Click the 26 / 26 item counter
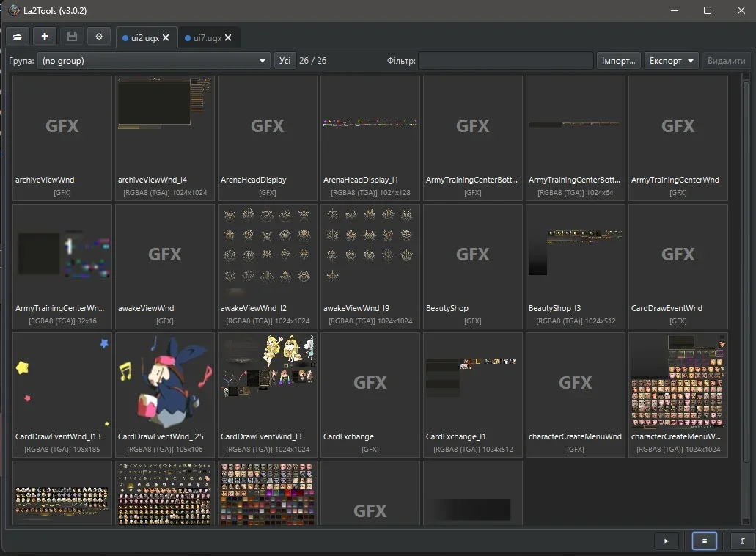Viewport: 756px width, 556px height. [312, 61]
